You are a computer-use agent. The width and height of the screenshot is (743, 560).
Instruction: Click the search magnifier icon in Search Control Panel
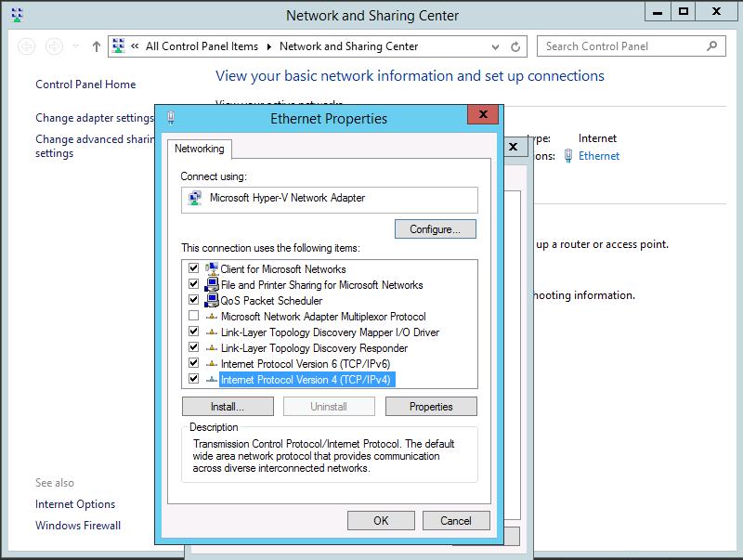(x=713, y=46)
